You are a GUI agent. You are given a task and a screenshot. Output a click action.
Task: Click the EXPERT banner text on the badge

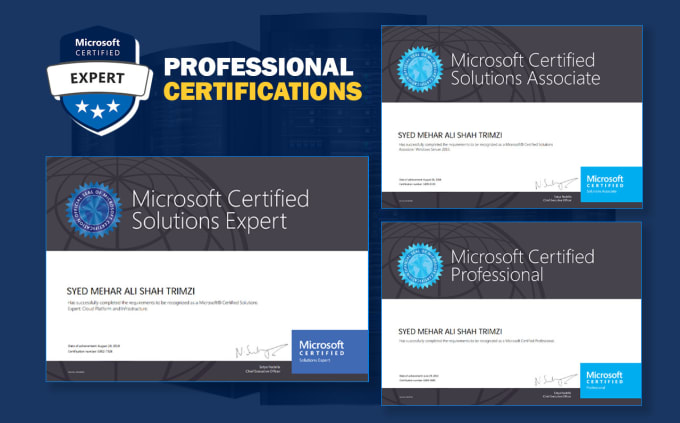pos(98,78)
